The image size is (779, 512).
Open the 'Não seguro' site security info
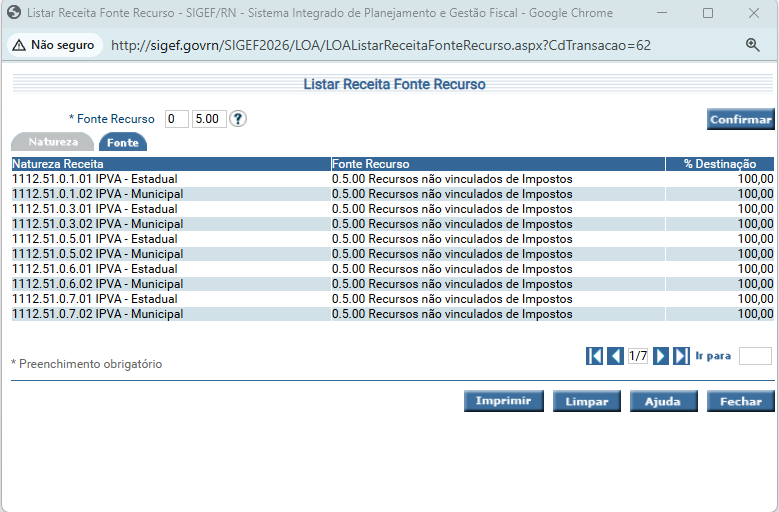(x=53, y=45)
